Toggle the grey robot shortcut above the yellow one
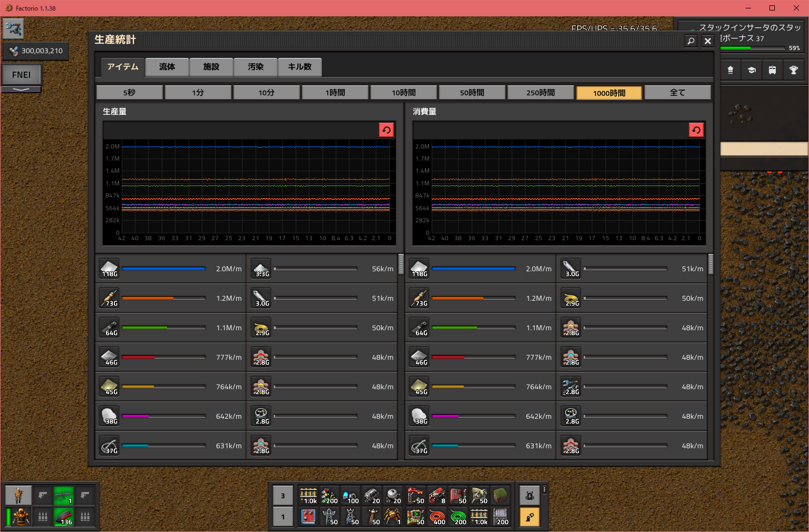The image size is (809, 532). point(530,496)
